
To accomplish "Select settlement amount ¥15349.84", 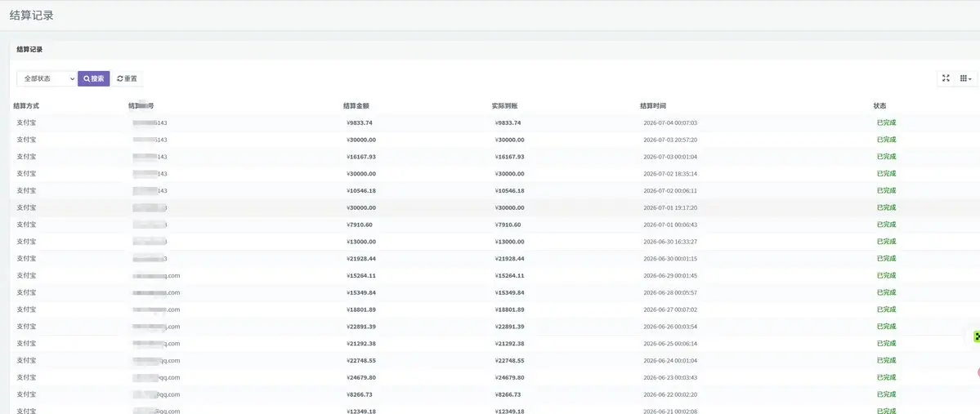I will (361, 293).
